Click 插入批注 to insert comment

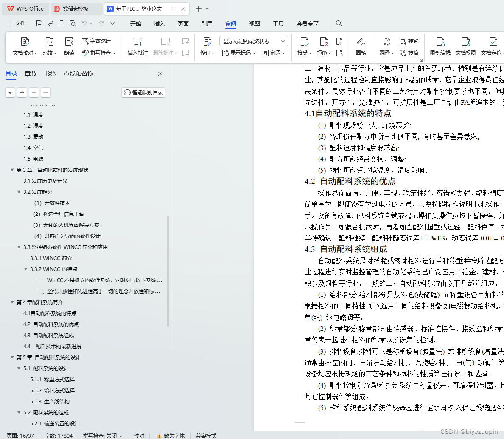(x=137, y=46)
